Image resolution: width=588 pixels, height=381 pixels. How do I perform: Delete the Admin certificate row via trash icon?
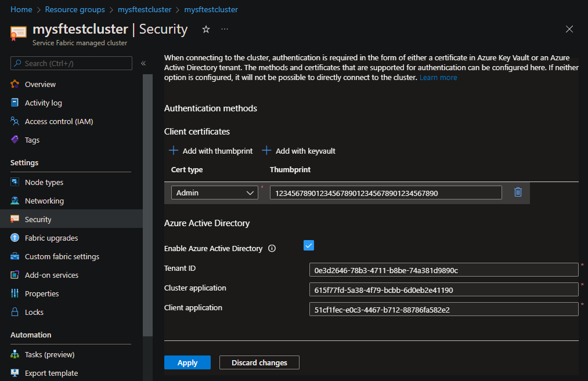[518, 193]
